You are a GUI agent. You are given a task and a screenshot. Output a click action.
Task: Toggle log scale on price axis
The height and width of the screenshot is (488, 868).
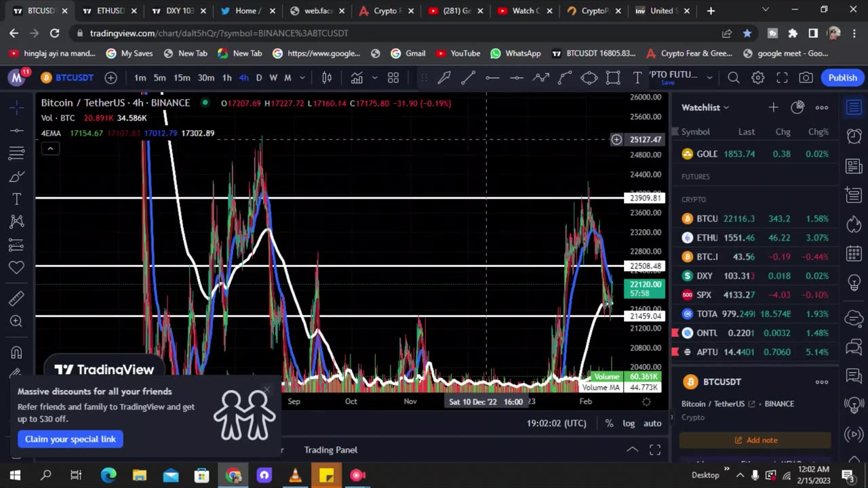(629, 423)
